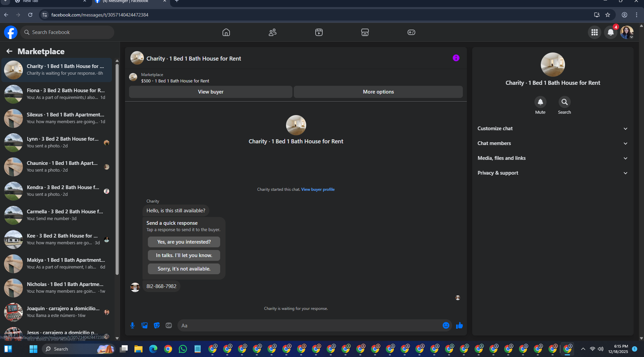This screenshot has width=644, height=357.
Task: Open Silexus's 1 Bed 1 Bath Apartment chat
Action: 57,118
